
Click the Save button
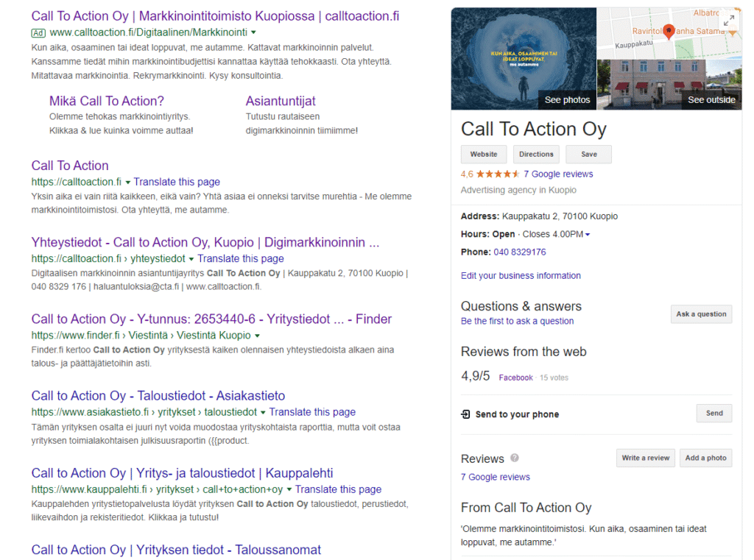(x=588, y=155)
